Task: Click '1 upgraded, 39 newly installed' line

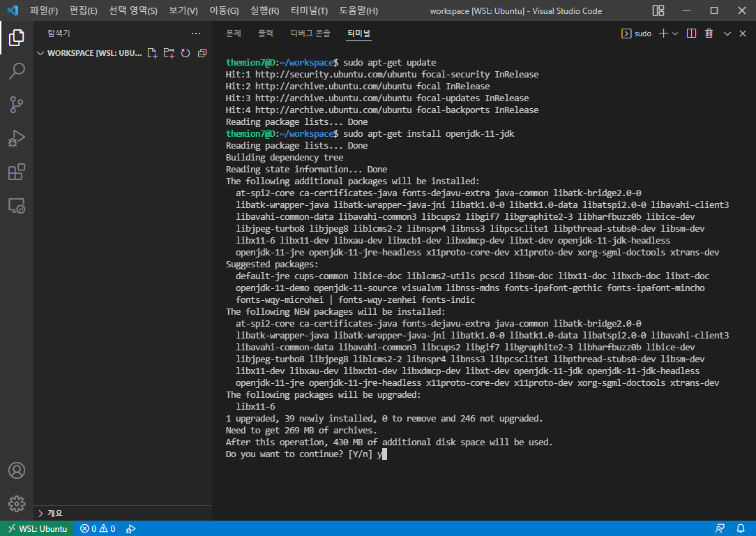Action: click(384, 419)
